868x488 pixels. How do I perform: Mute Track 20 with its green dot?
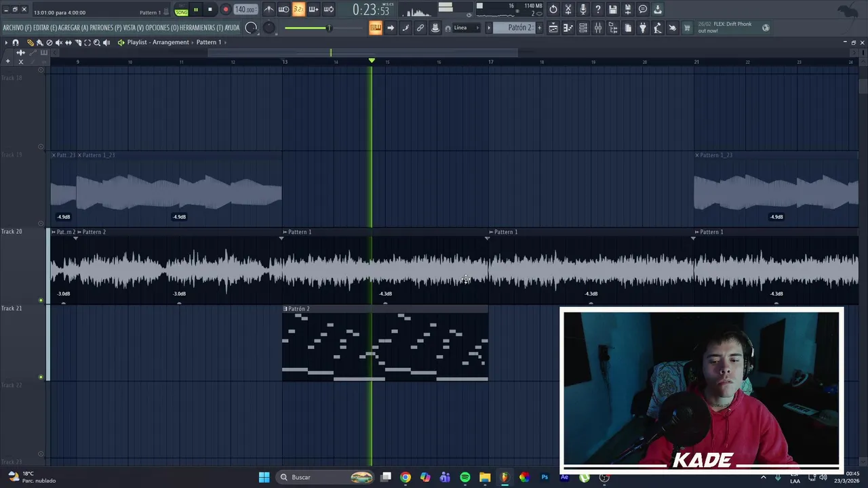pos(41,300)
